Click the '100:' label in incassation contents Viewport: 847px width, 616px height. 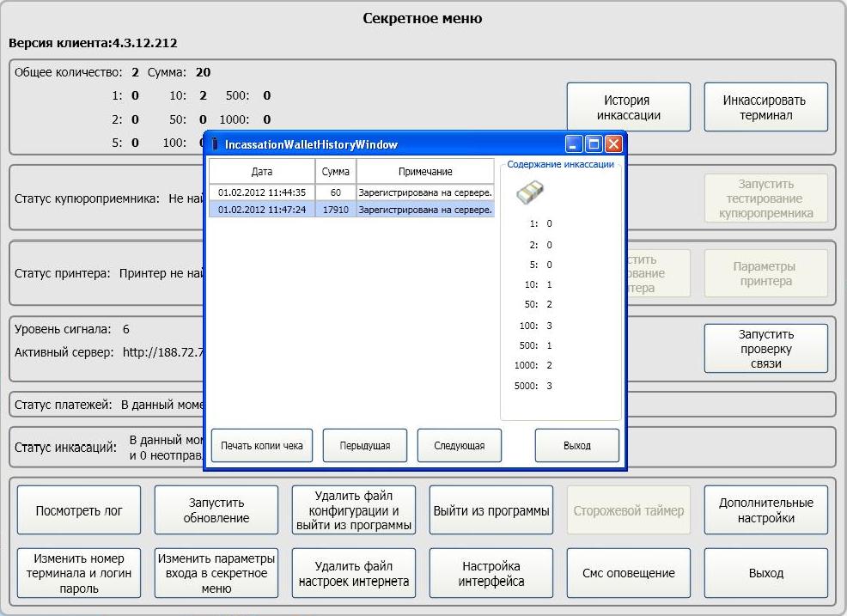point(529,326)
